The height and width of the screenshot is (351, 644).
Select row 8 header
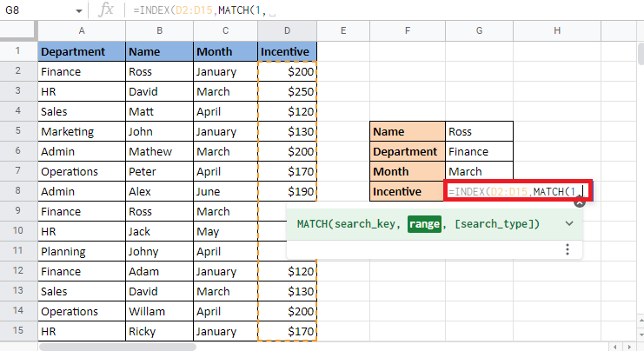point(17,191)
